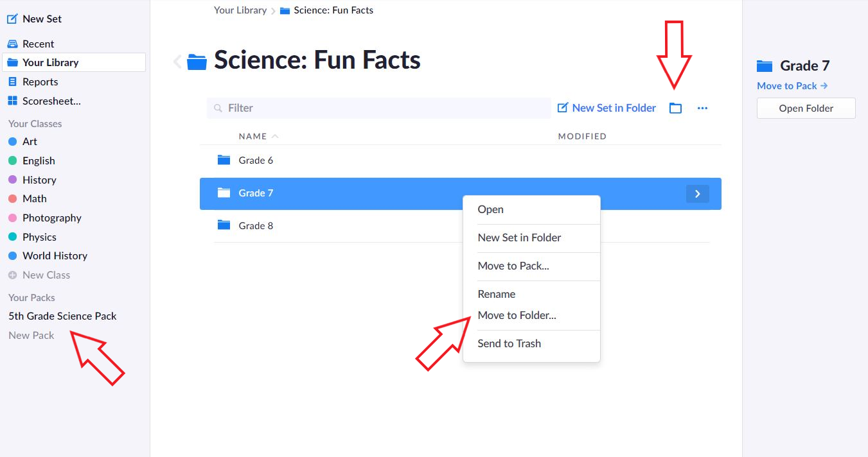
Task: Click the Grade 7 folder icon in details panel
Action: point(764,65)
